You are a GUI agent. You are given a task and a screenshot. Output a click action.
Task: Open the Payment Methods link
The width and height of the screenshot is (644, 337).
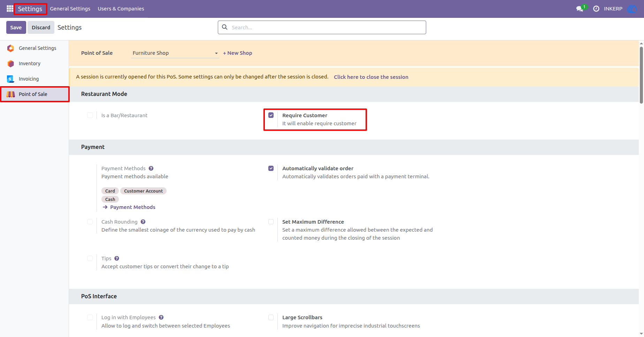click(x=133, y=207)
